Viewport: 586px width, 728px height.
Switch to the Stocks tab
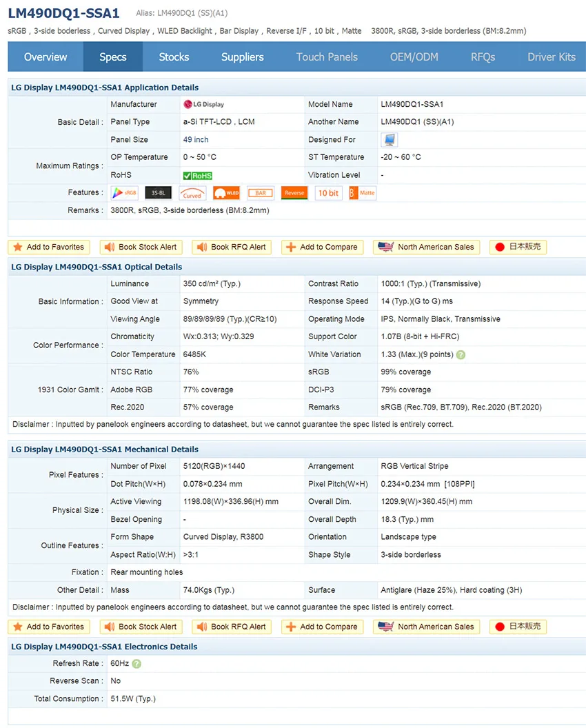coord(174,57)
